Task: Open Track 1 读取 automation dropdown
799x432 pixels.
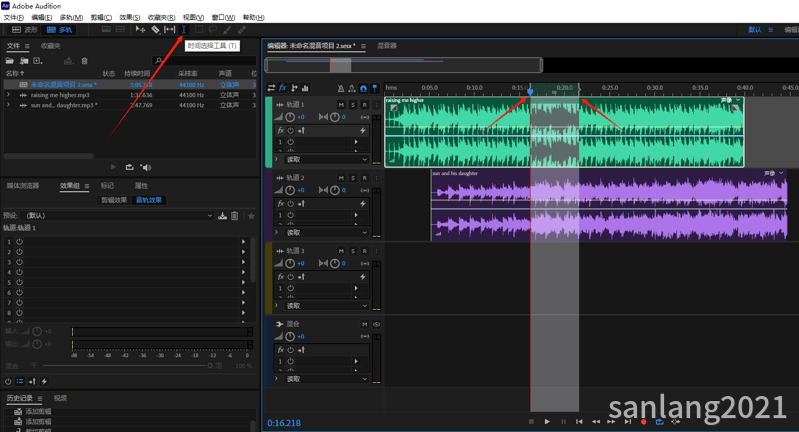Action: (x=327, y=159)
